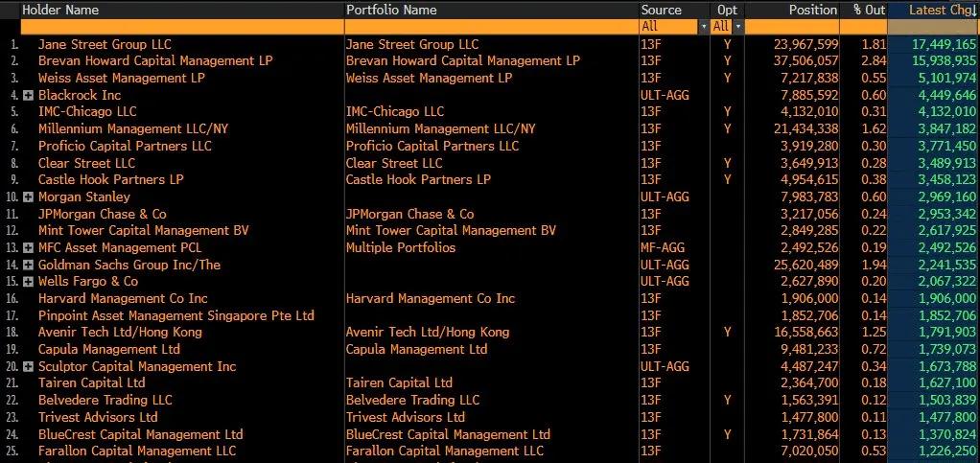The image size is (980, 463).
Task: Select holder Jane Street Group LLC
Action: click(x=105, y=44)
